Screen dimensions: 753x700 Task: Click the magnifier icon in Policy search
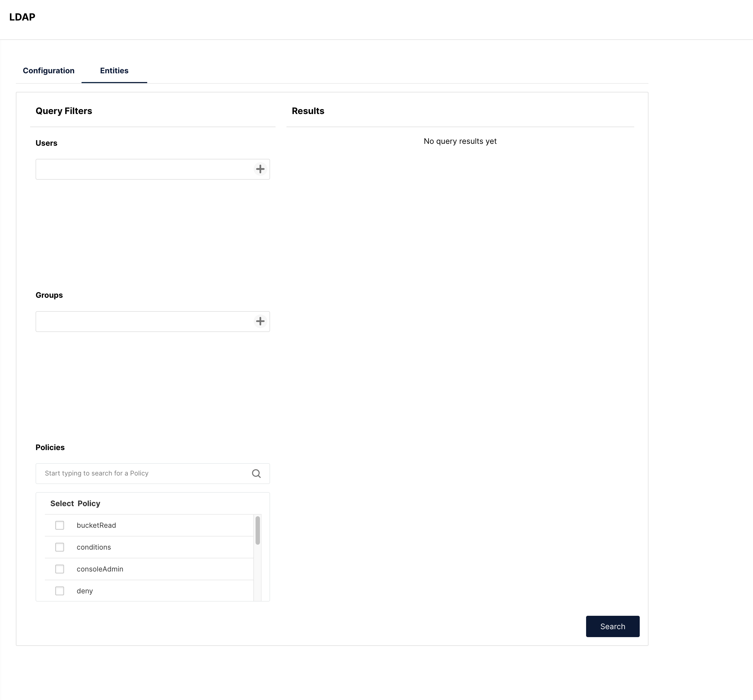click(x=256, y=473)
